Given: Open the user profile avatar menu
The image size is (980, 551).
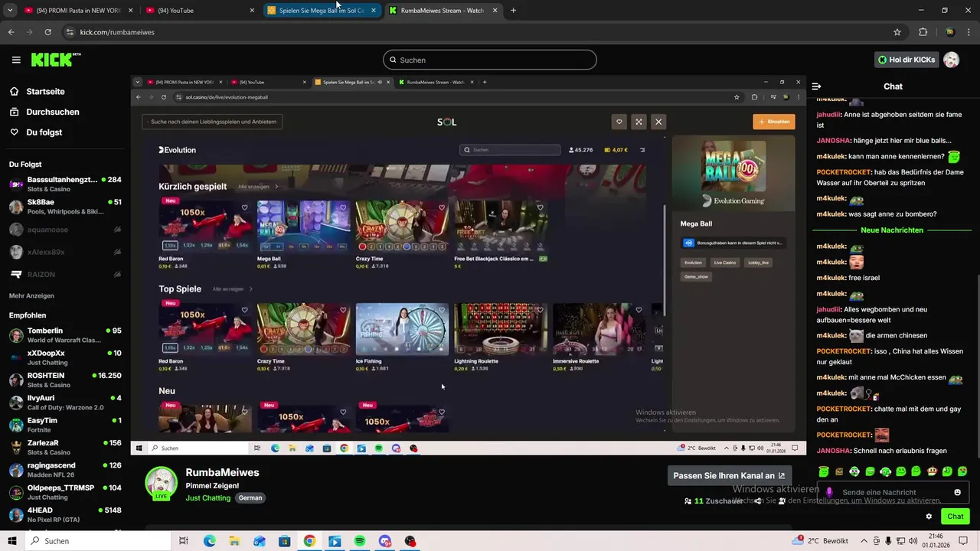Looking at the screenshot, I should [952, 60].
